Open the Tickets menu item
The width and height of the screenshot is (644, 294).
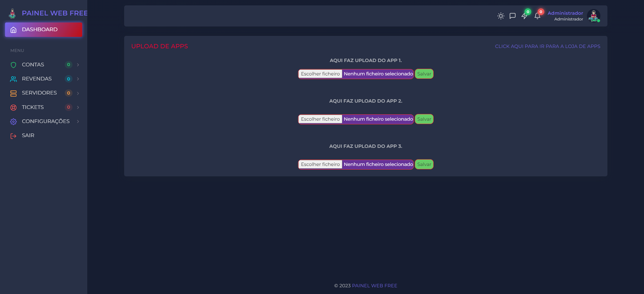44,107
